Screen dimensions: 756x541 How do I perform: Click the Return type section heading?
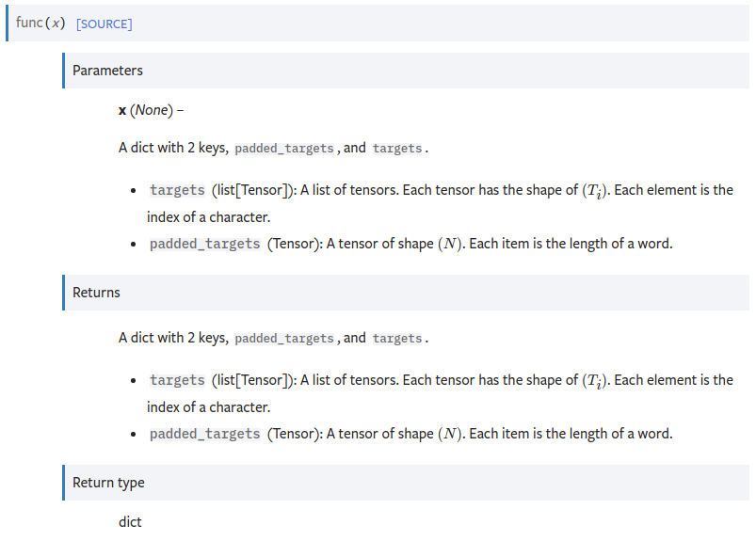tap(108, 483)
